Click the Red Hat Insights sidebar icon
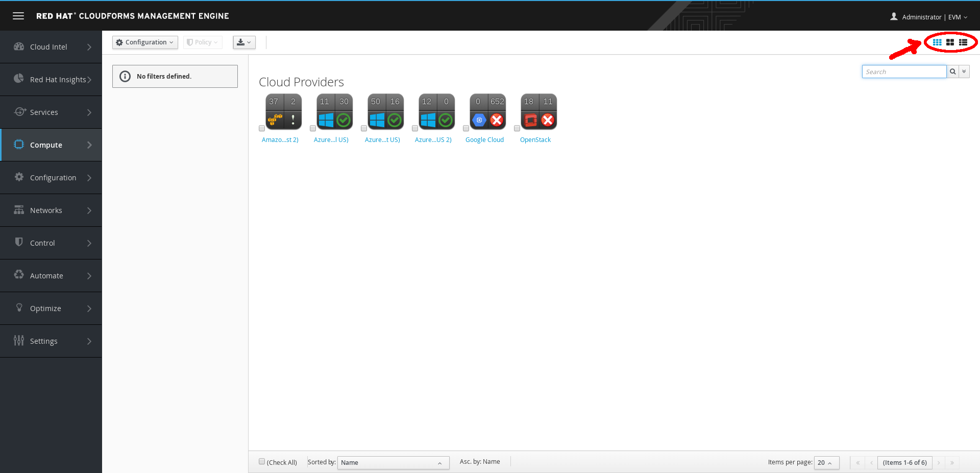 click(19, 79)
